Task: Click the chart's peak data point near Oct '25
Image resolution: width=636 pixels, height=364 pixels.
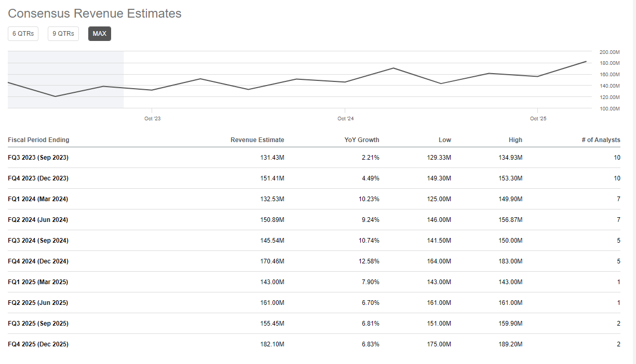Action: (585, 62)
